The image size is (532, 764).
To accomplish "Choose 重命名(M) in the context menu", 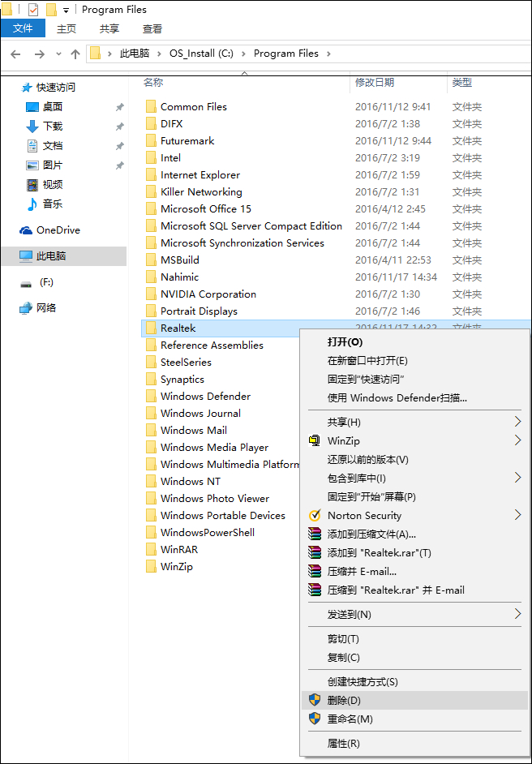I will point(414,719).
